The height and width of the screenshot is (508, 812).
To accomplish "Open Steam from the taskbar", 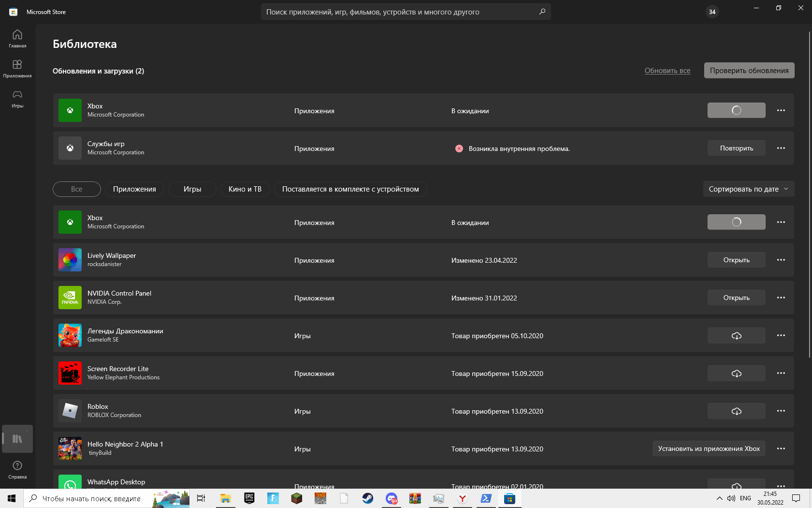I will click(x=368, y=498).
